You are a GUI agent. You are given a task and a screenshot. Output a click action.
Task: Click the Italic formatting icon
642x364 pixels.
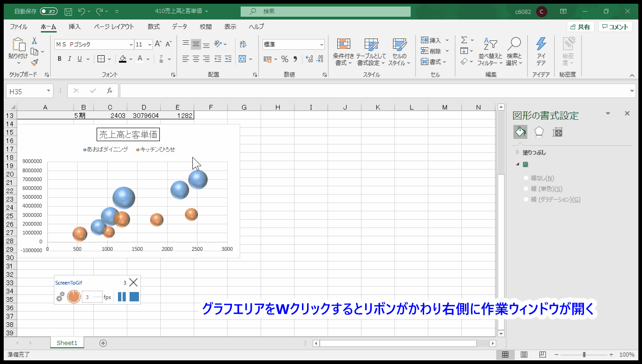pyautogui.click(x=70, y=59)
